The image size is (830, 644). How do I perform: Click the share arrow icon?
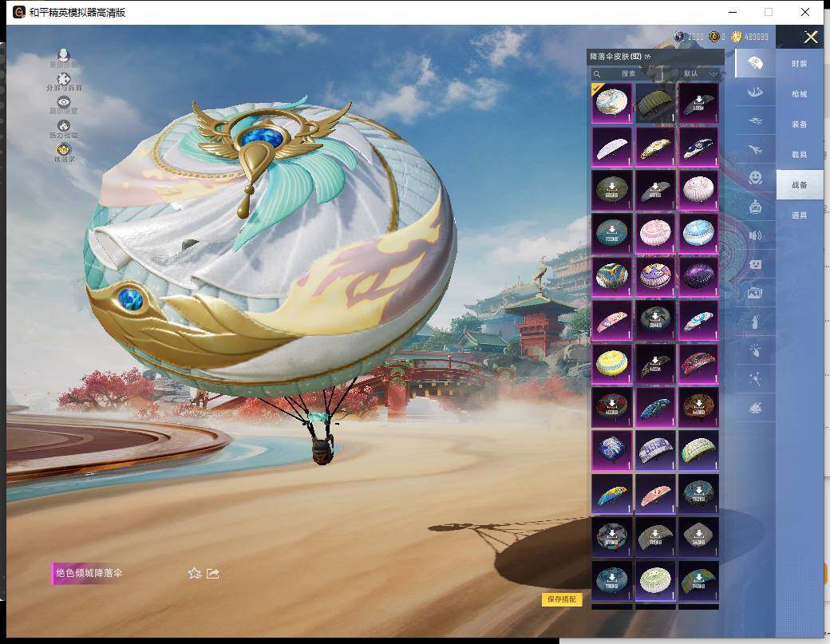click(213, 573)
